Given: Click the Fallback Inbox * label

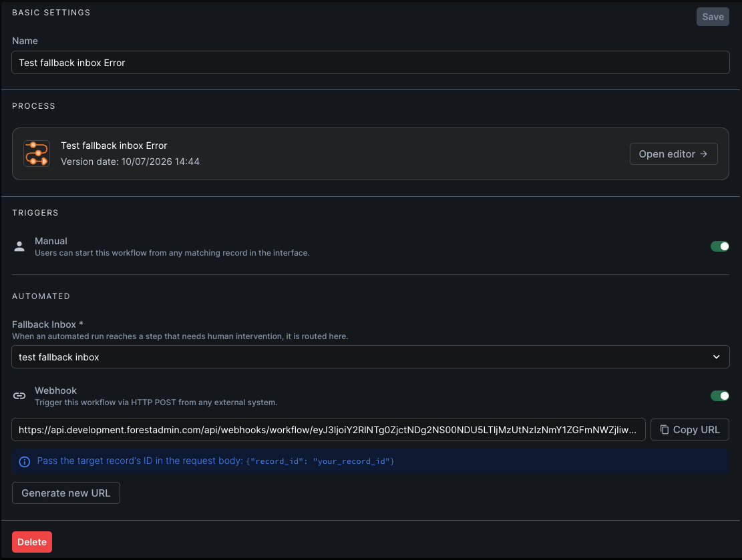Looking at the screenshot, I should pyautogui.click(x=47, y=324).
